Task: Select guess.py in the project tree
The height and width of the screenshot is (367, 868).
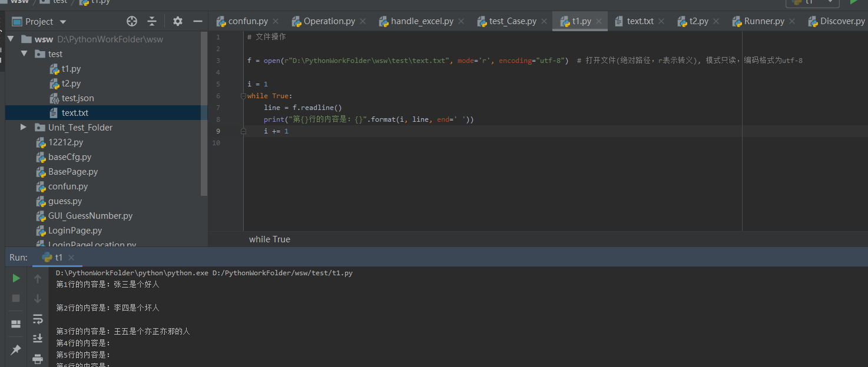Action: 65,201
